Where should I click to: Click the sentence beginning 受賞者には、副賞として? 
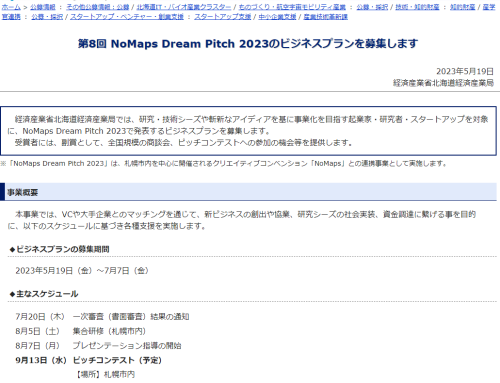tap(184, 143)
